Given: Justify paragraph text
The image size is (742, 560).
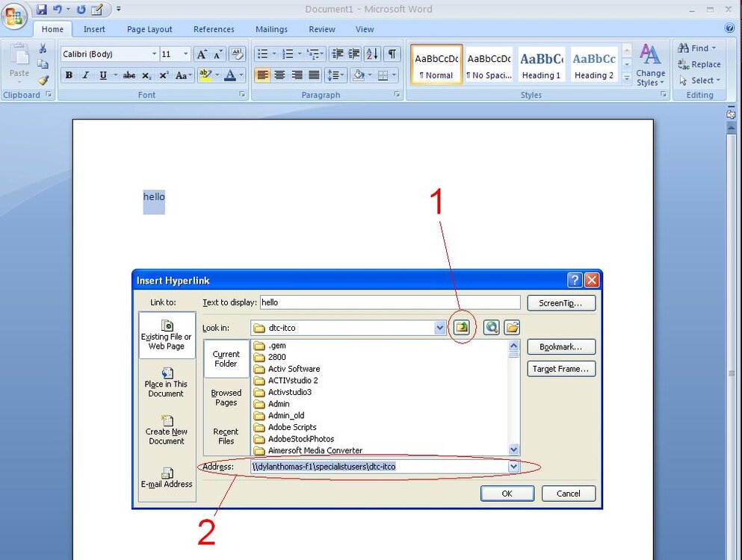Looking at the screenshot, I should tap(315, 75).
